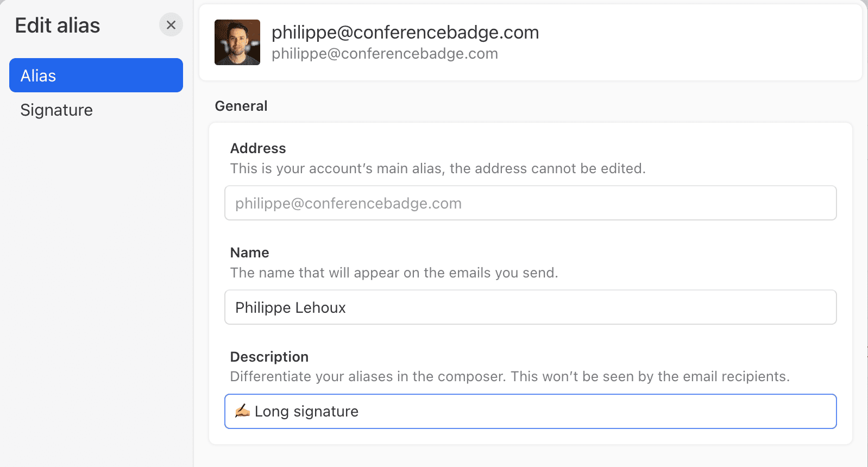Open the Signature tab
The width and height of the screenshot is (868, 467).
[x=56, y=110]
